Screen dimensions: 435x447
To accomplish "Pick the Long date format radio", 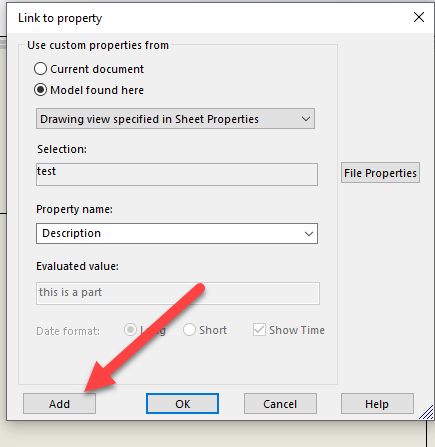I will click(130, 330).
